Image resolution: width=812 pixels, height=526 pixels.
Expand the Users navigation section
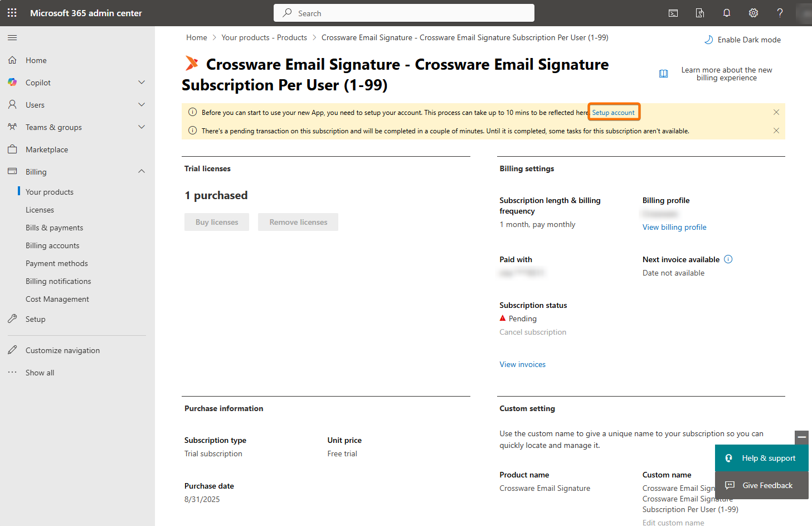point(142,105)
